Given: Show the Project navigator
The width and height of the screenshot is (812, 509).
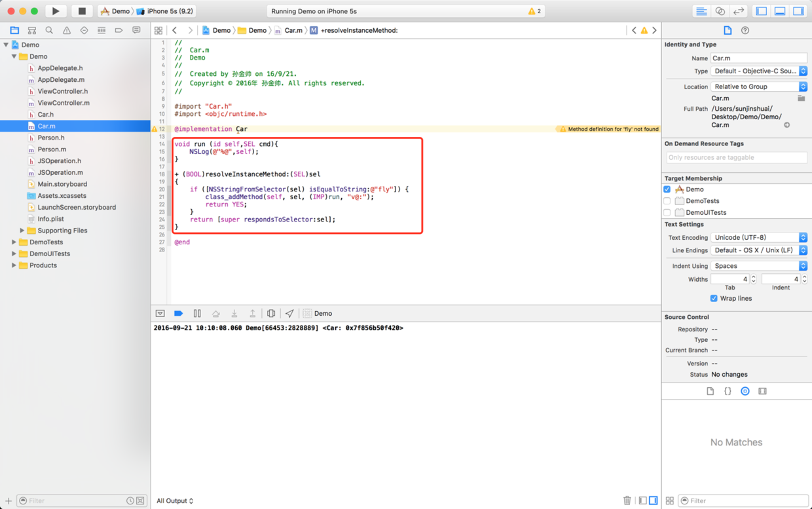Looking at the screenshot, I should click(14, 30).
